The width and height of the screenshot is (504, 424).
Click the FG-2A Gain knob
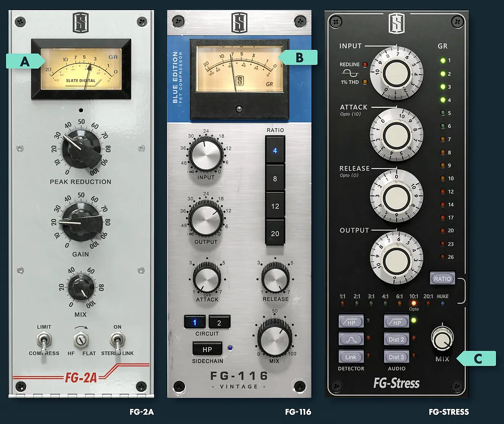point(81,223)
